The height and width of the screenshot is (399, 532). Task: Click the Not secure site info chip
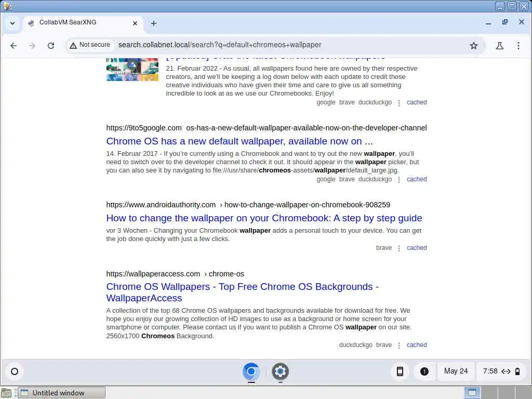89,45
